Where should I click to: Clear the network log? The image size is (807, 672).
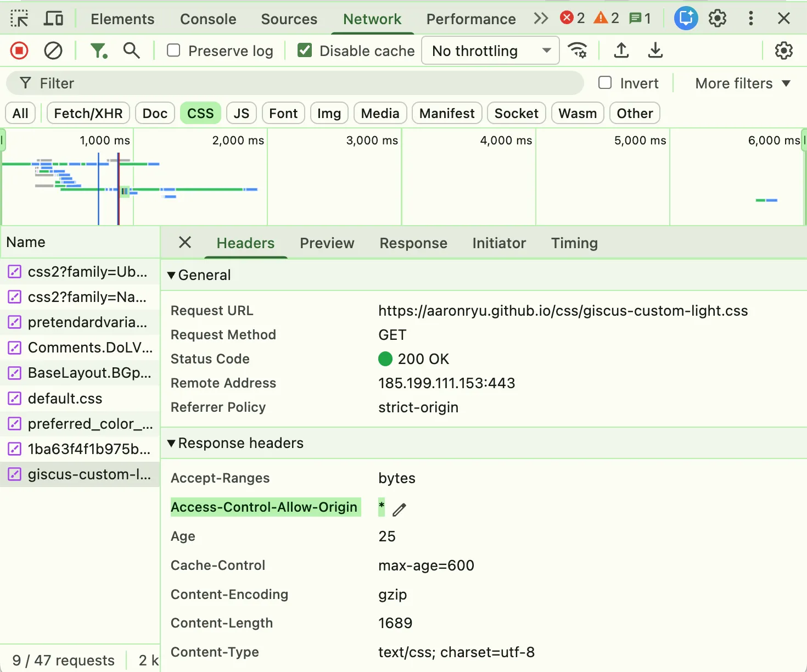coord(53,51)
